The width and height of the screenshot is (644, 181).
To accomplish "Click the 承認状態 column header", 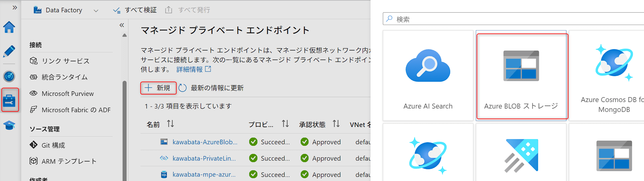I will pos(312,125).
